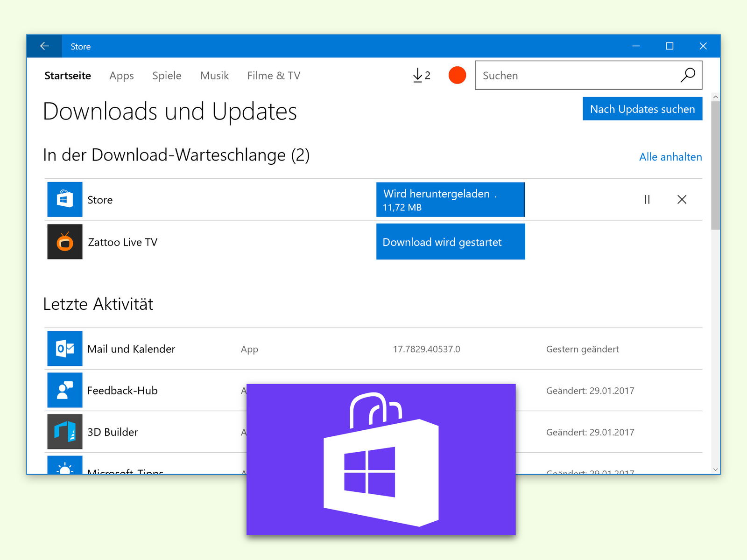Select the Store queue entry name
Screen dimensions: 747x560
100,200
